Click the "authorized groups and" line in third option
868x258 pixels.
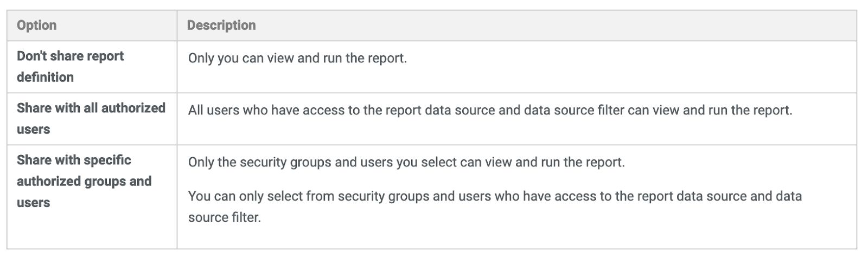pyautogui.click(x=84, y=181)
